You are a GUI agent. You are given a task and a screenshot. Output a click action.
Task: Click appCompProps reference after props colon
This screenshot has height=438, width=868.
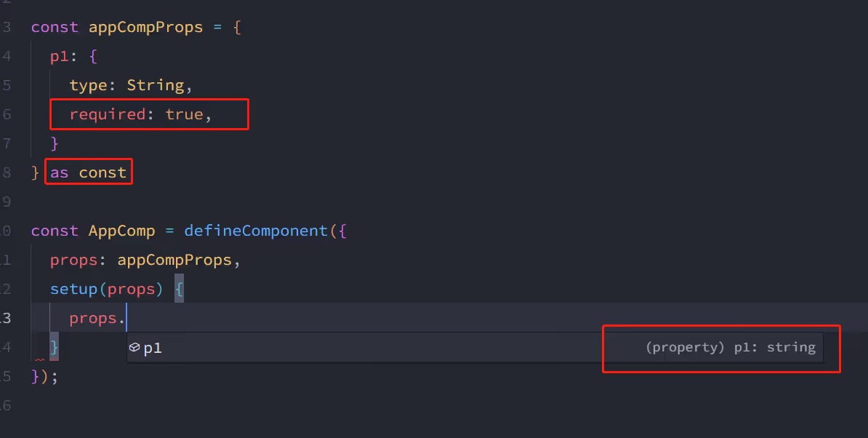coord(174,260)
